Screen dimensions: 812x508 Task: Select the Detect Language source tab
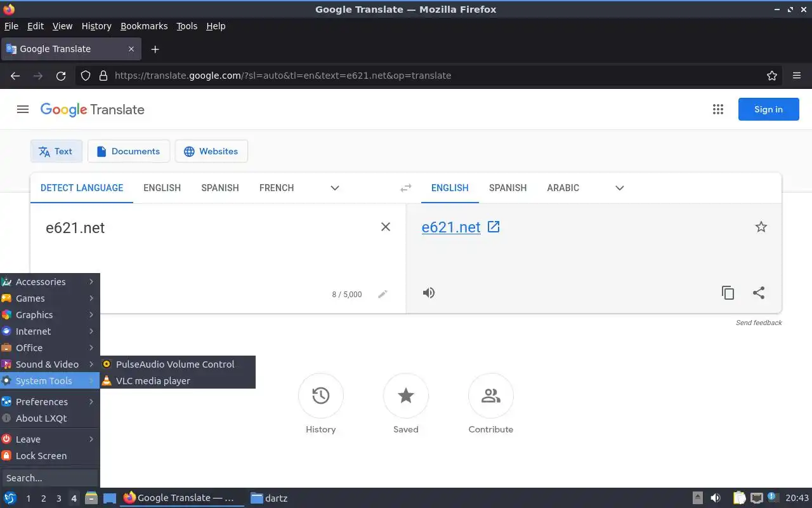(82, 188)
